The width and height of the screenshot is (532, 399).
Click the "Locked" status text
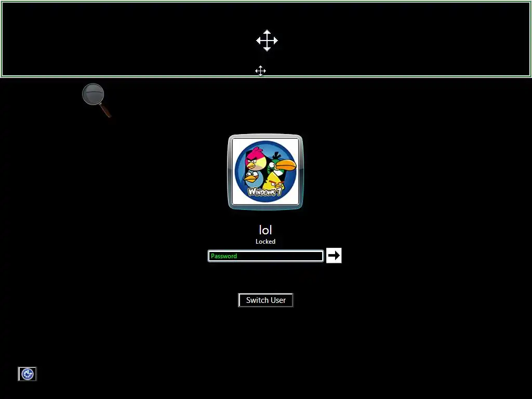click(265, 242)
